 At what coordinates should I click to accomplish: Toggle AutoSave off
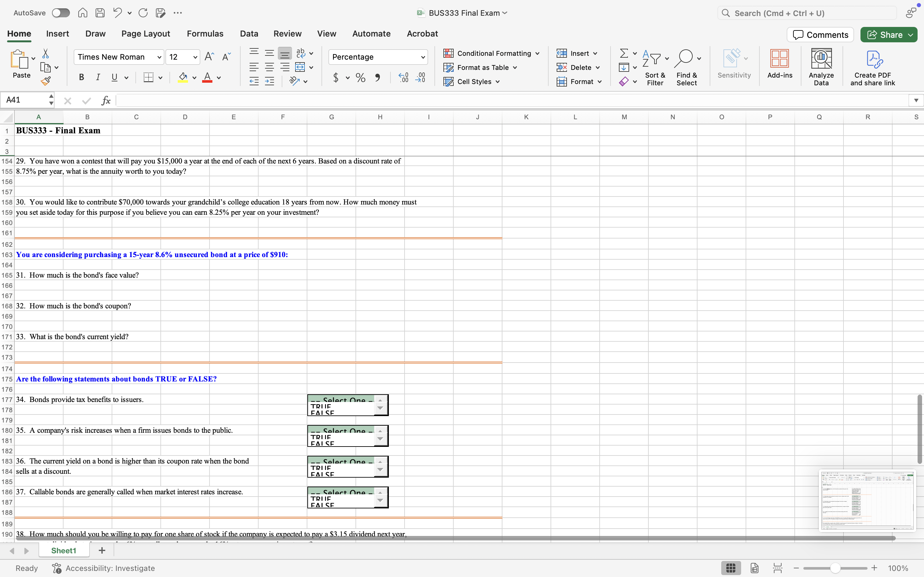60,13
